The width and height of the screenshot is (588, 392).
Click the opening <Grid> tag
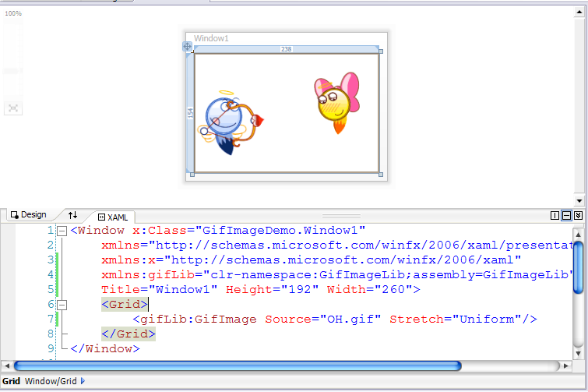125,304
